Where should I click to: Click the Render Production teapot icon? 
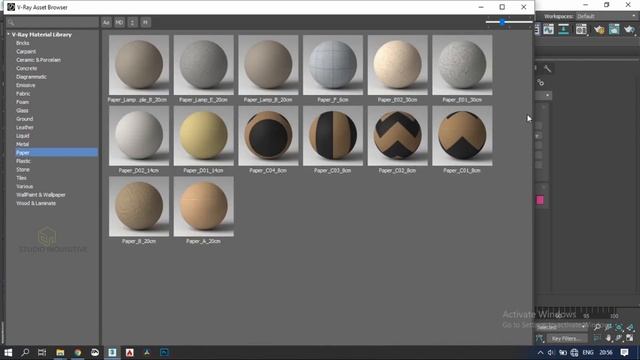click(629, 29)
